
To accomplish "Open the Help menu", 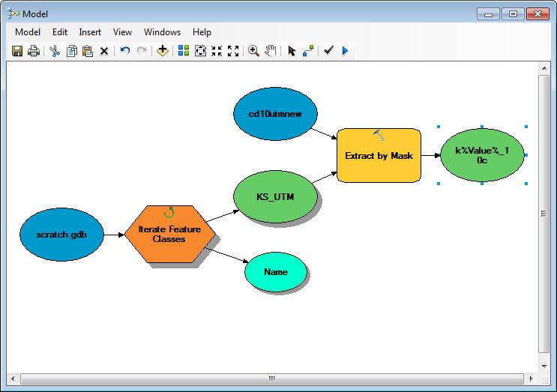I will (x=202, y=32).
